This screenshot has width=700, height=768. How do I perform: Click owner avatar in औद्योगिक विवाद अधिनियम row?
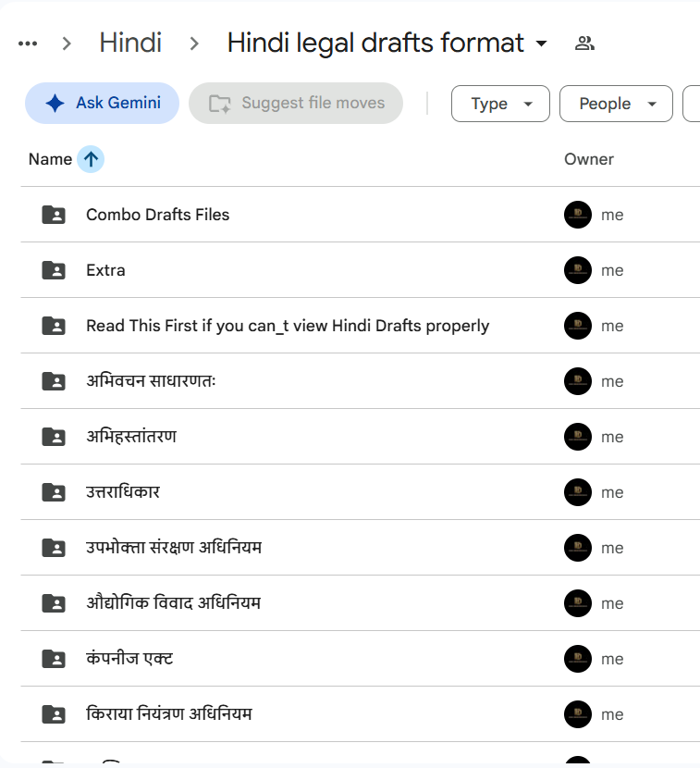click(x=578, y=603)
